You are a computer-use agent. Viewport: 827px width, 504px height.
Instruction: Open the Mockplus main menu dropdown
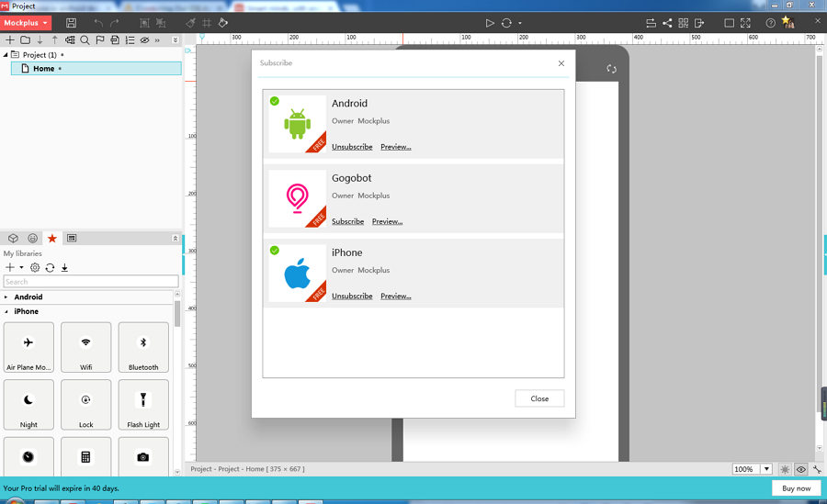point(26,23)
